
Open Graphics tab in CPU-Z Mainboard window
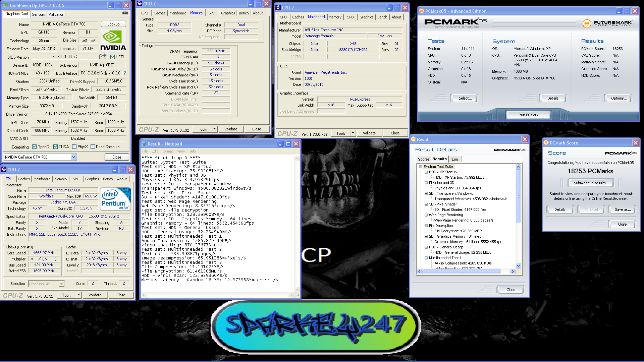coord(366,17)
